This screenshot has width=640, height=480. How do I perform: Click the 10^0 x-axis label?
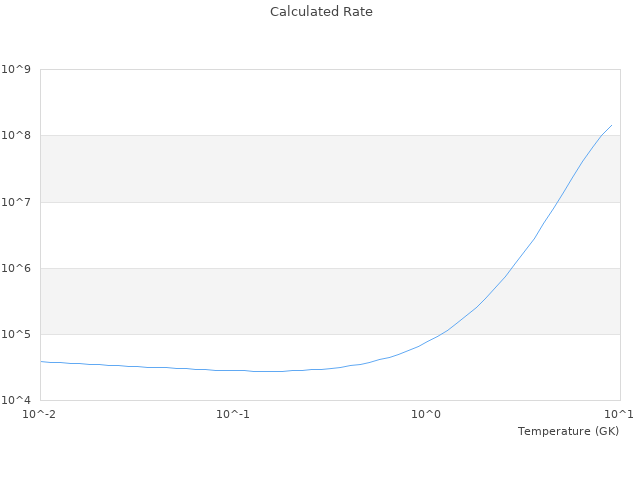[427, 414]
